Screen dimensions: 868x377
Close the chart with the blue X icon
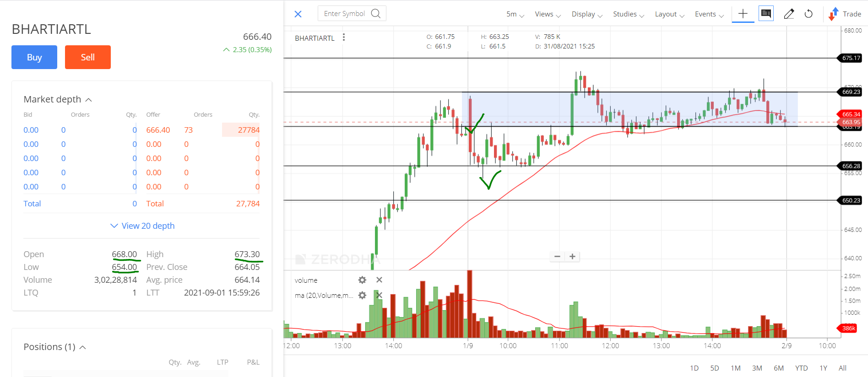click(x=298, y=14)
